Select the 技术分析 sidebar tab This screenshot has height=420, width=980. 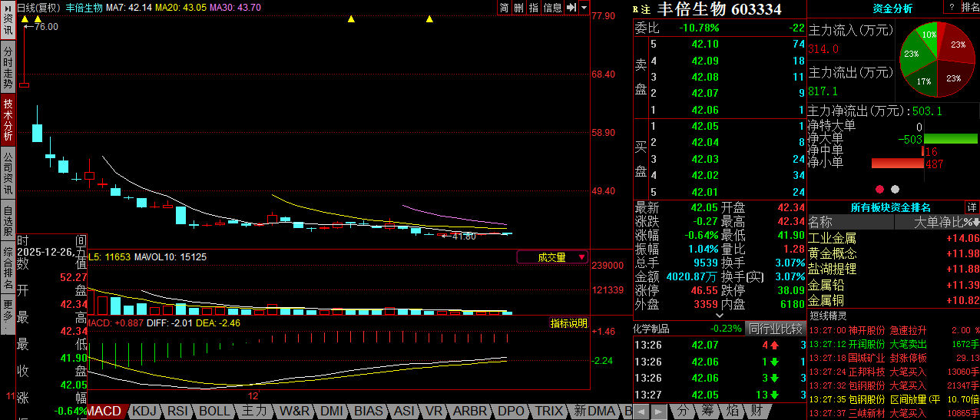pyautogui.click(x=8, y=119)
